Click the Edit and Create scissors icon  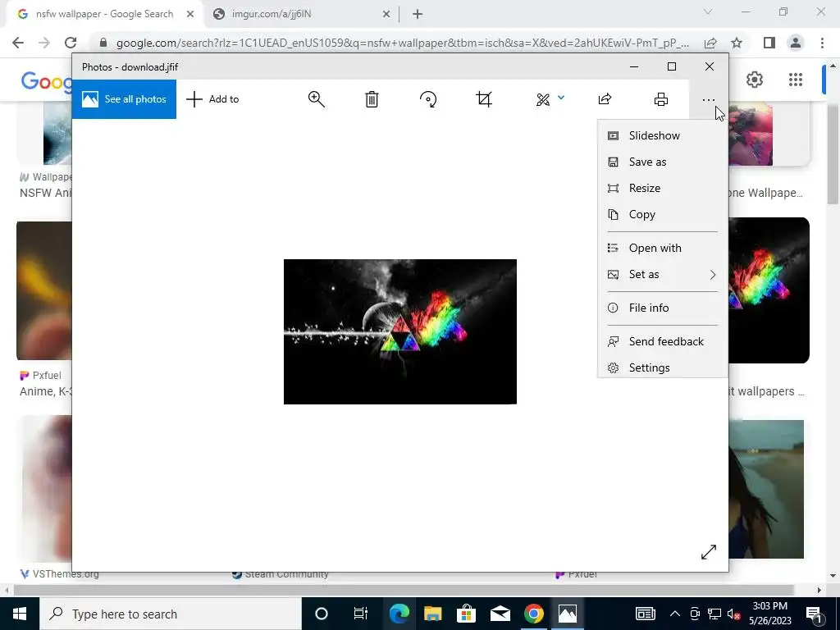click(543, 99)
